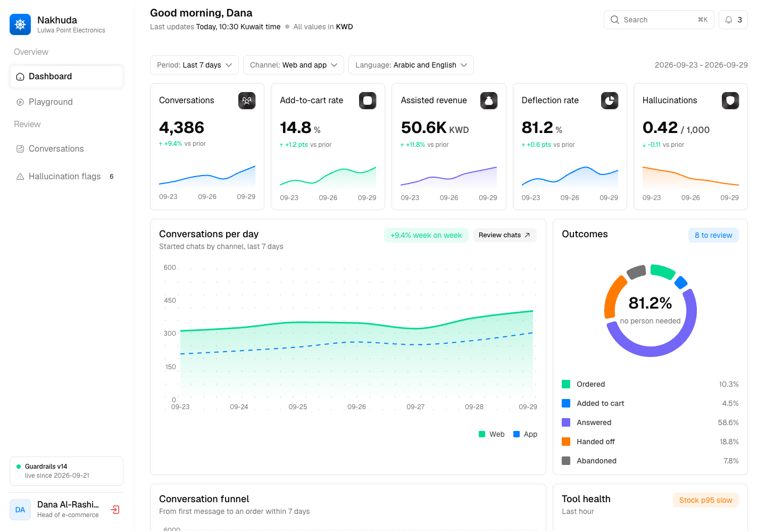Click the Answered purple swatch
The image size is (766, 532).
tap(566, 422)
